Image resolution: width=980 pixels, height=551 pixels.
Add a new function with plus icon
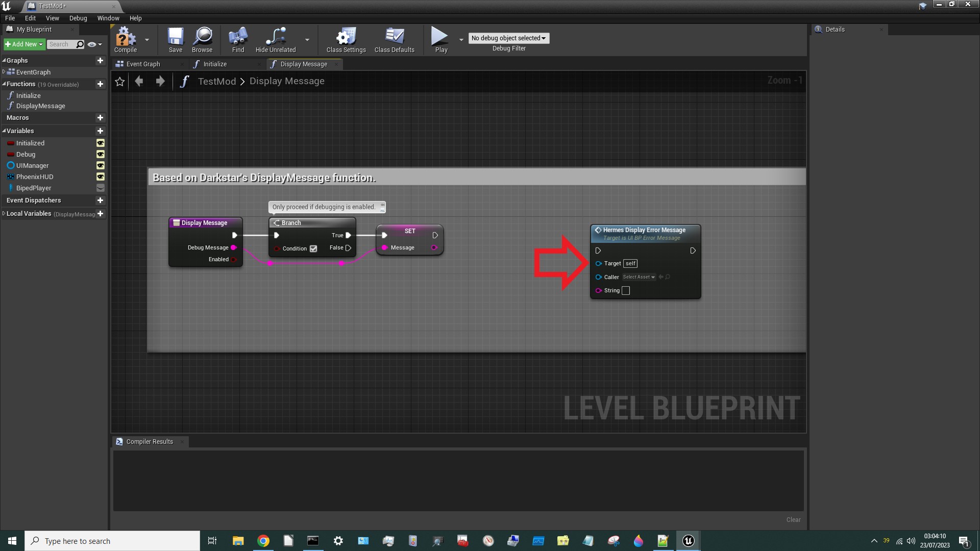click(x=100, y=84)
